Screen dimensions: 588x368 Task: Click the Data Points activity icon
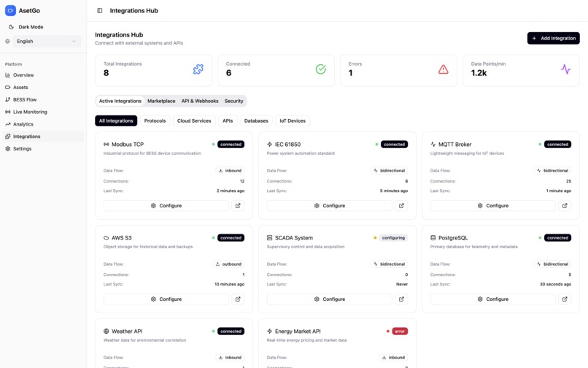click(565, 69)
